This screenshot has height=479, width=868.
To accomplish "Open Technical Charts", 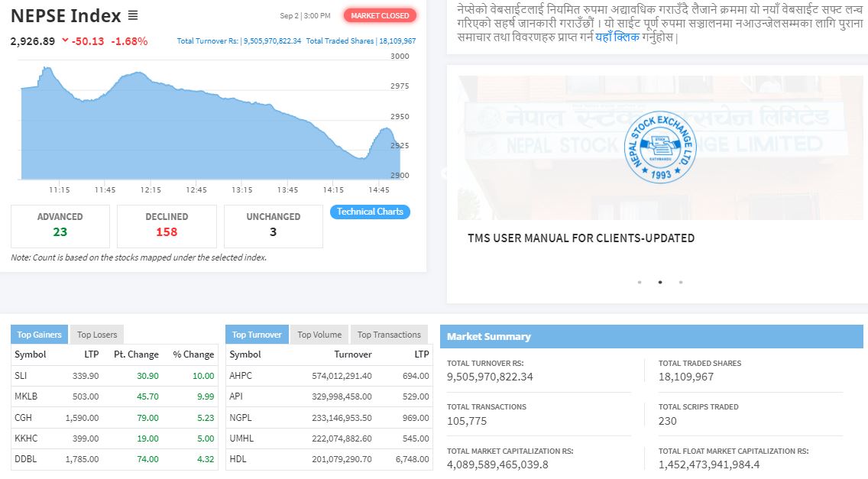I will click(x=370, y=212).
